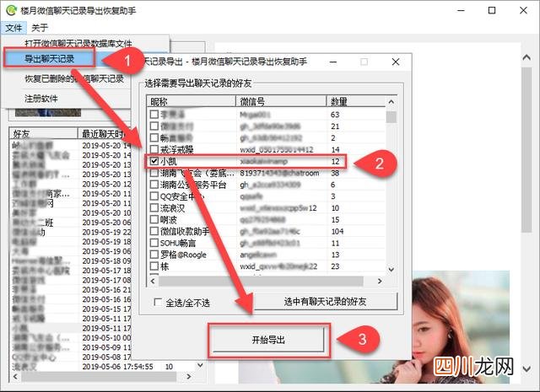Tick the 湖南飞友会 group checkbox

[154, 173]
